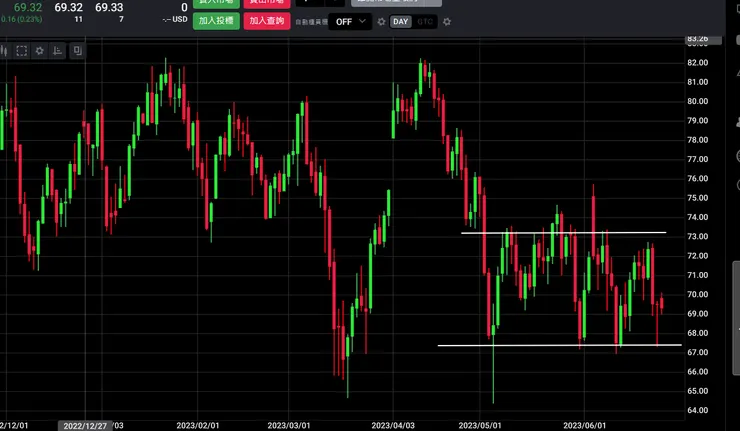
Task: Click the bid size 11
Action: tap(78, 19)
